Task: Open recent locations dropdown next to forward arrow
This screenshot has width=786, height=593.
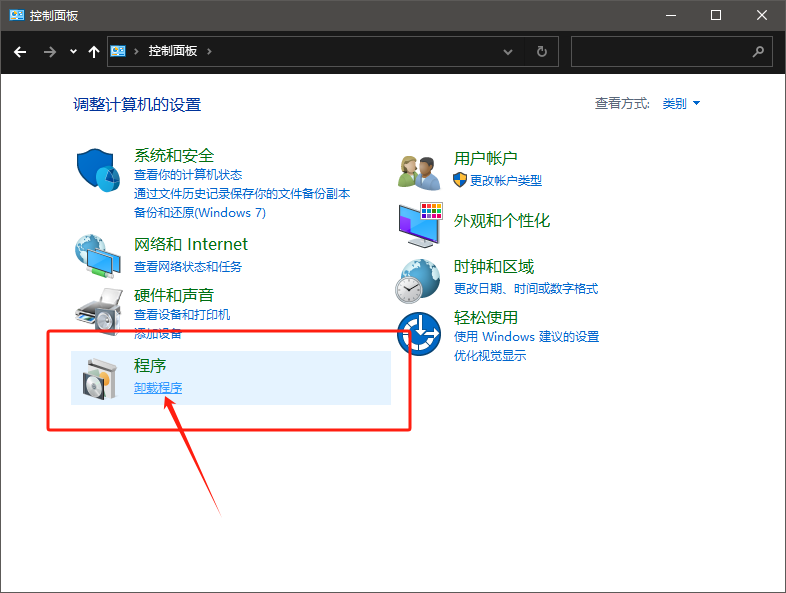Action: (73, 51)
